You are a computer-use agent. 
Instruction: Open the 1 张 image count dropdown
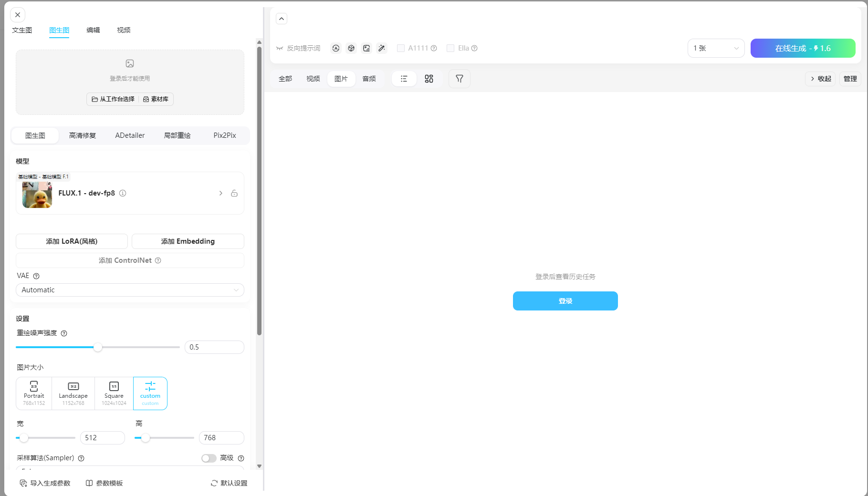click(x=715, y=48)
